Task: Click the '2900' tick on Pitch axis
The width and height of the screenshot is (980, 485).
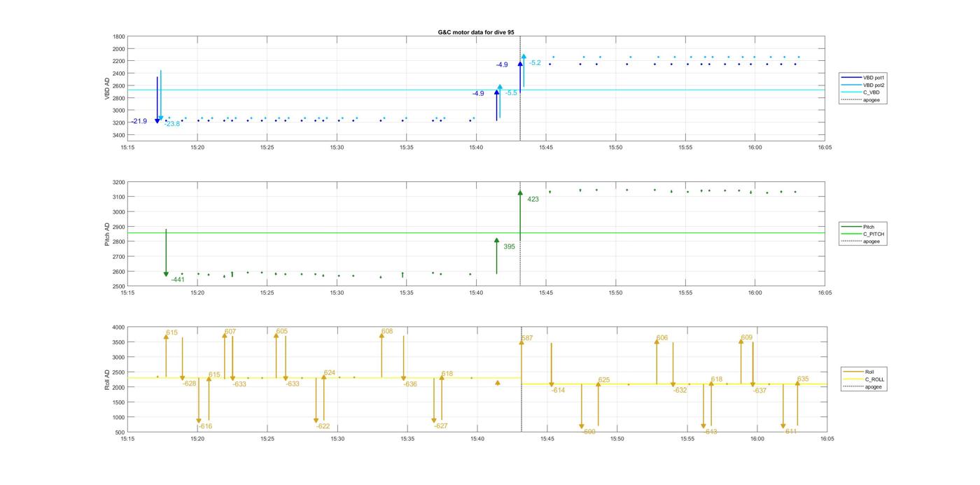Action: click(x=119, y=227)
